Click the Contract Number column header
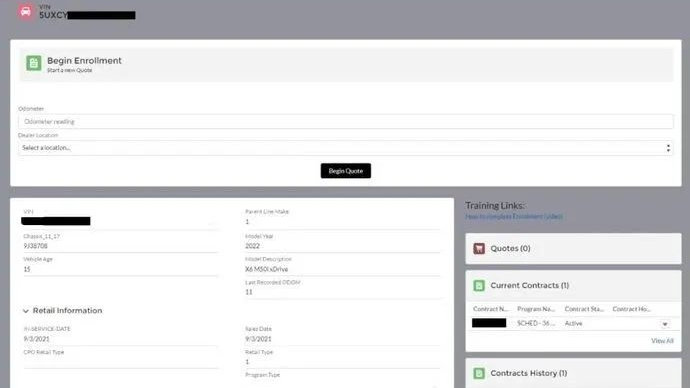 (x=490, y=309)
